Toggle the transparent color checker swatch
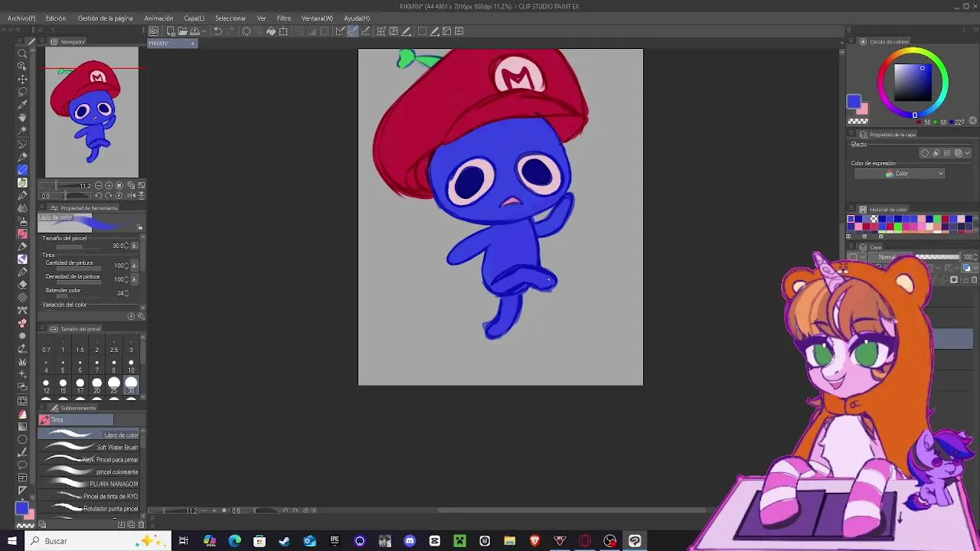Image resolution: width=980 pixels, height=551 pixels. tap(857, 121)
